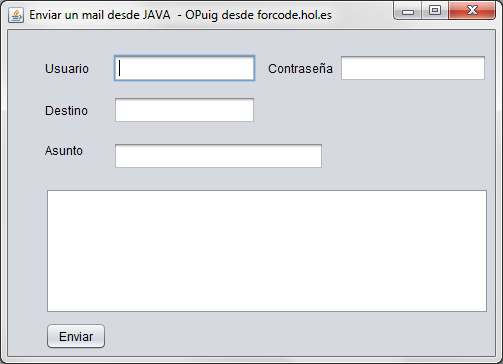Click into the Contraseña password field
The image size is (503, 364).
coord(413,68)
